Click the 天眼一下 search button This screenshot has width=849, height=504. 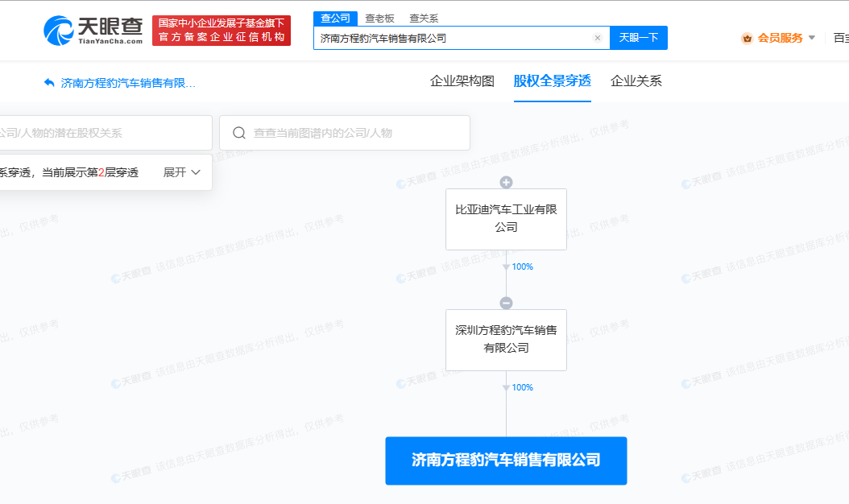point(638,37)
